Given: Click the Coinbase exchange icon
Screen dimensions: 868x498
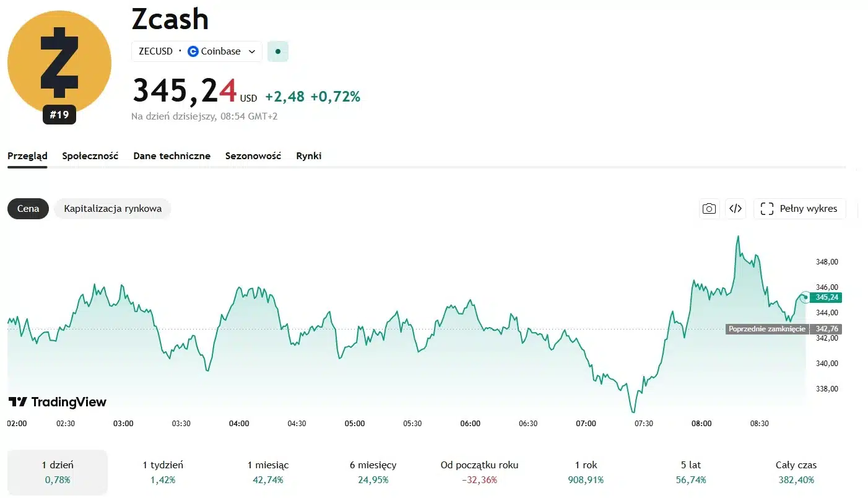Looking at the screenshot, I should pos(193,51).
